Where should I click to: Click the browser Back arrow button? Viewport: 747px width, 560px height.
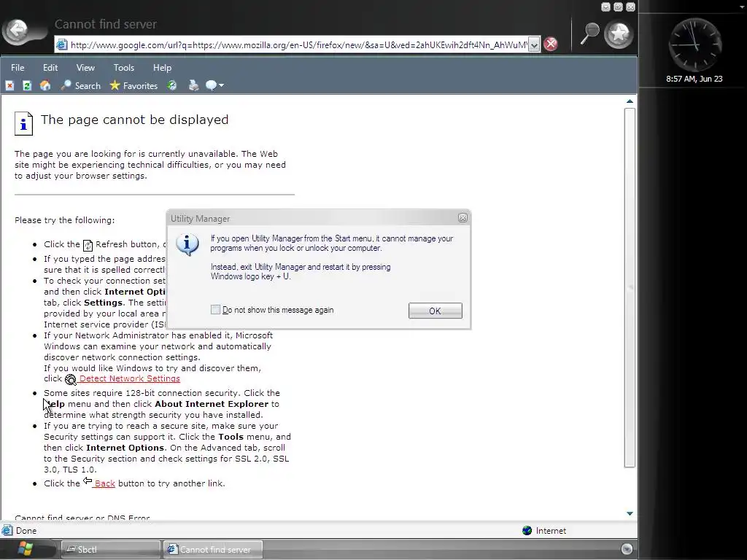[x=18, y=31]
